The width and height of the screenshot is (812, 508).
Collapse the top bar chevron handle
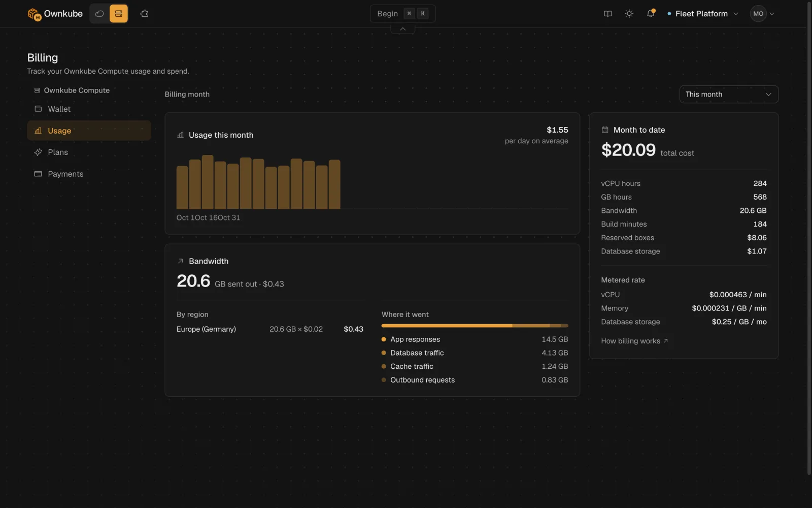pos(402,29)
